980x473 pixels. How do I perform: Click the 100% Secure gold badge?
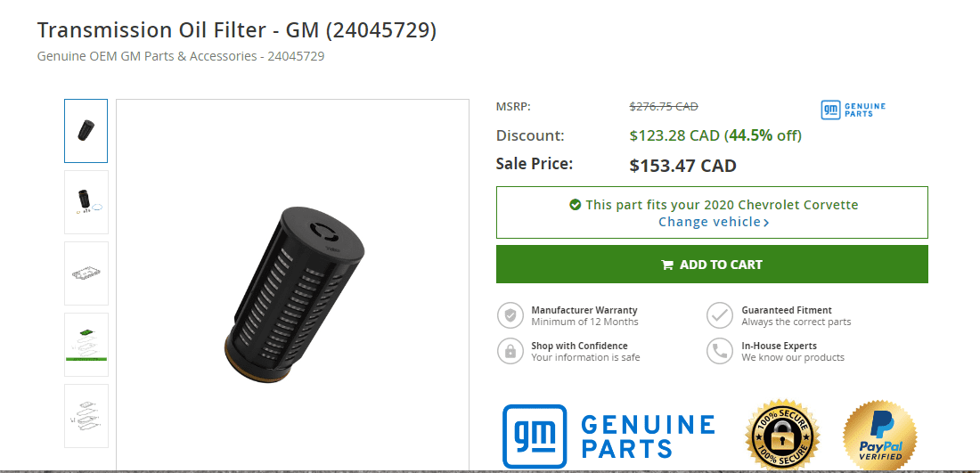click(782, 435)
